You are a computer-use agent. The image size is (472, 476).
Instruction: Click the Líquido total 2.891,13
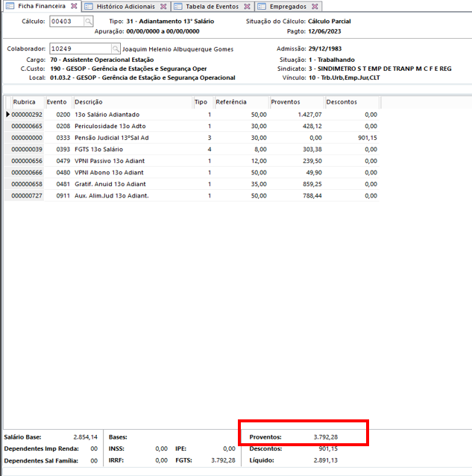[x=326, y=460]
